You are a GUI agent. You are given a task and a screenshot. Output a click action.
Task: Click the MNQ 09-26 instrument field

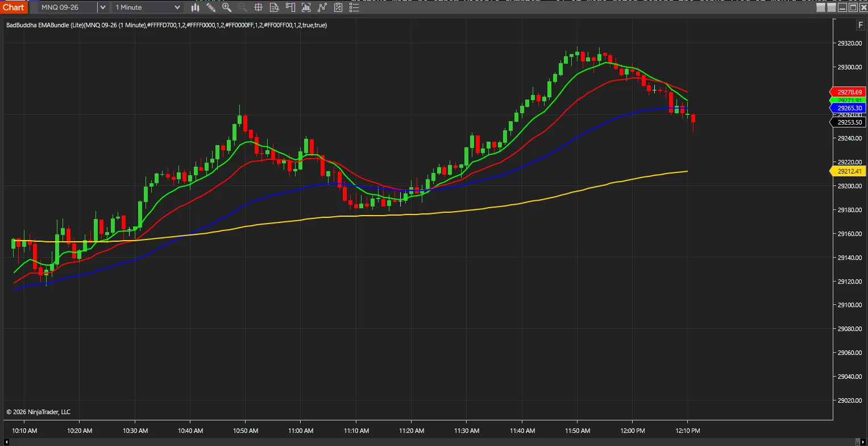pyautogui.click(x=68, y=7)
